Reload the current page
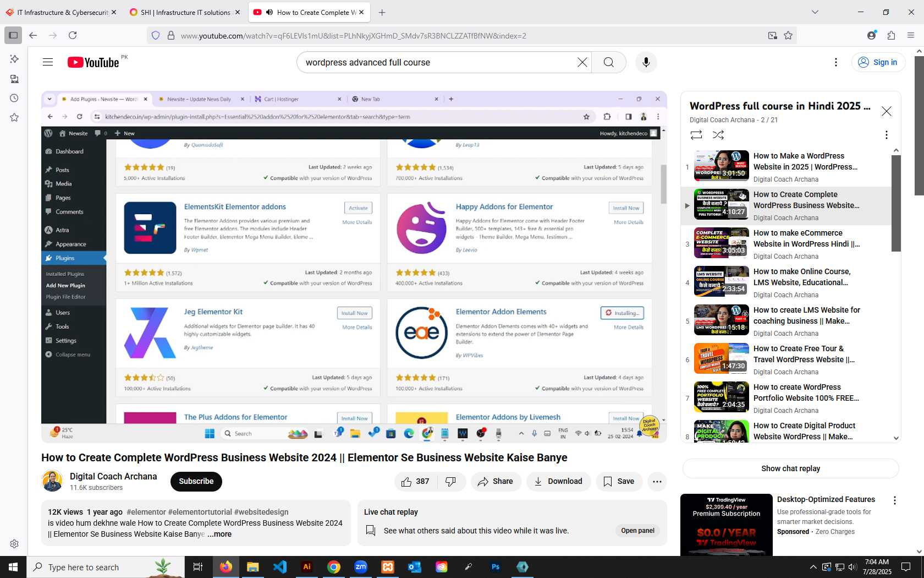 [73, 35]
